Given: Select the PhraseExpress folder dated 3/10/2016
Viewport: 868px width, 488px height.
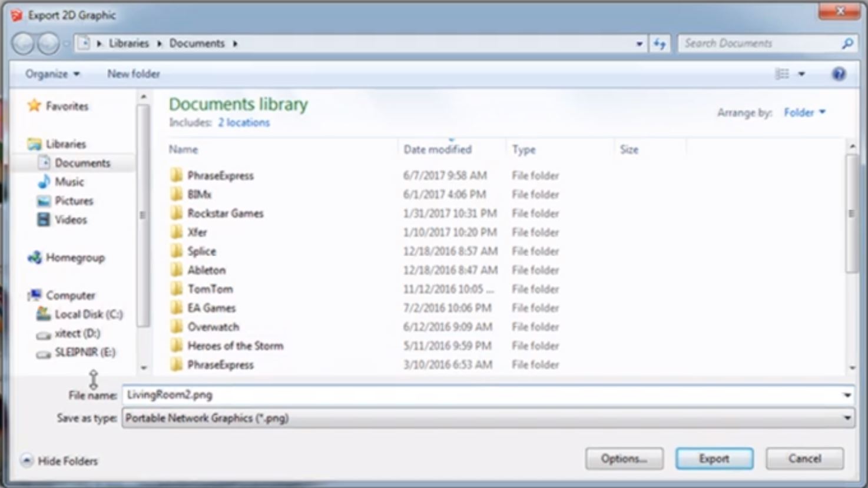Looking at the screenshot, I should (221, 364).
